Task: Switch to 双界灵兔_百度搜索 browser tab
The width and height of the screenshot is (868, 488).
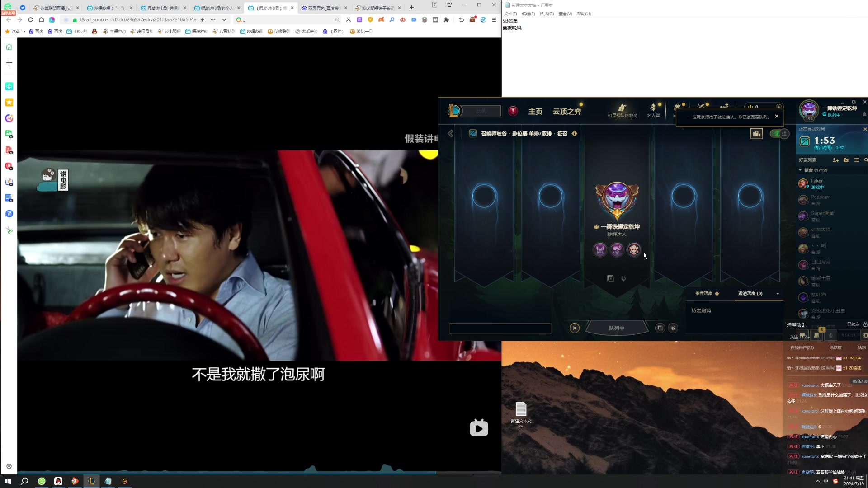Action: pos(325,8)
